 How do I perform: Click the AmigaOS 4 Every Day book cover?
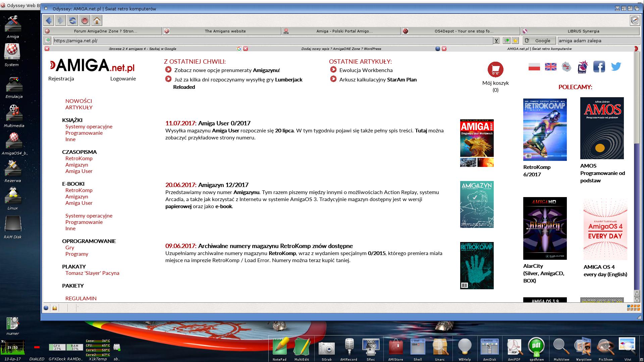(605, 229)
